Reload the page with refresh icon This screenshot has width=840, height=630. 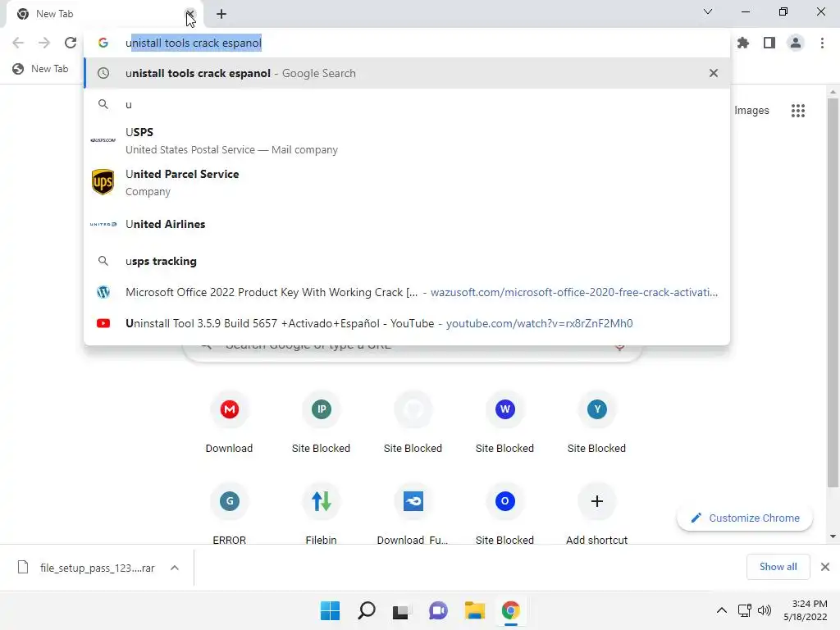(x=71, y=43)
